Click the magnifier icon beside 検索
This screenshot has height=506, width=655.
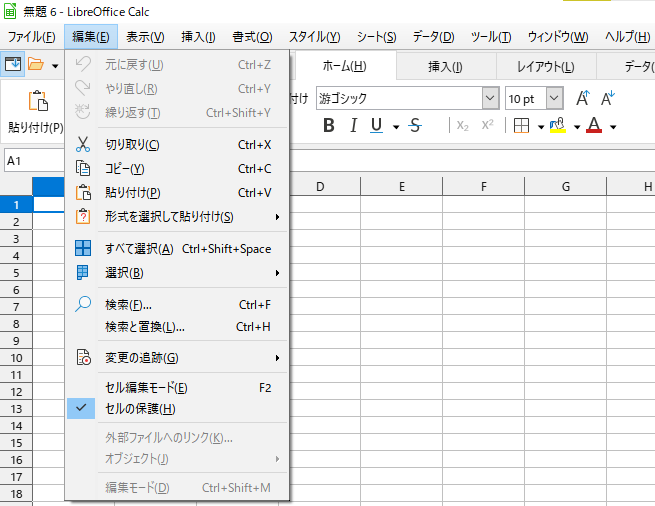pos(83,304)
